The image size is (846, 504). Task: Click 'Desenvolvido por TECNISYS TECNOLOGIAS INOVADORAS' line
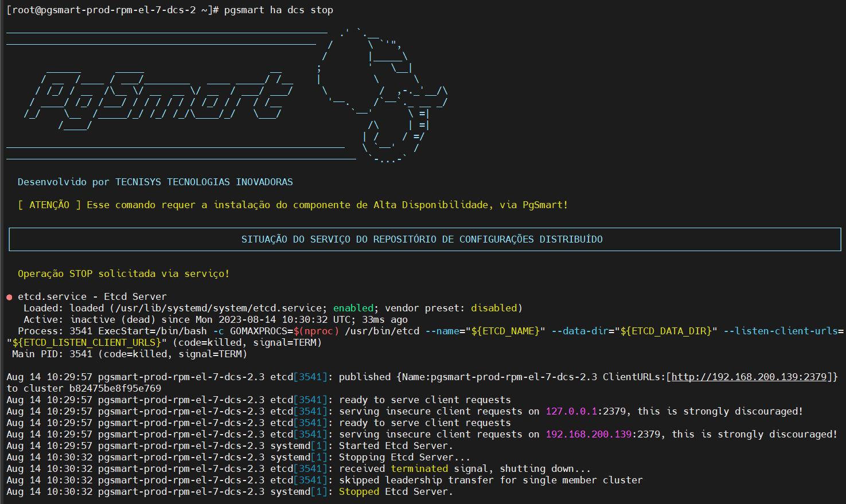pos(155,182)
